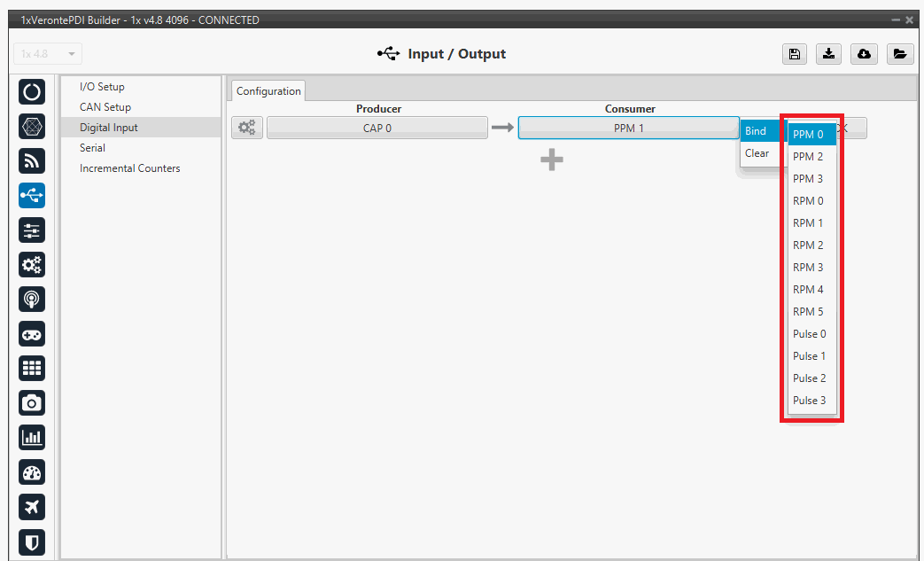Select CAN Setup in the side list
The height and width of the screenshot is (561, 924).
point(105,107)
